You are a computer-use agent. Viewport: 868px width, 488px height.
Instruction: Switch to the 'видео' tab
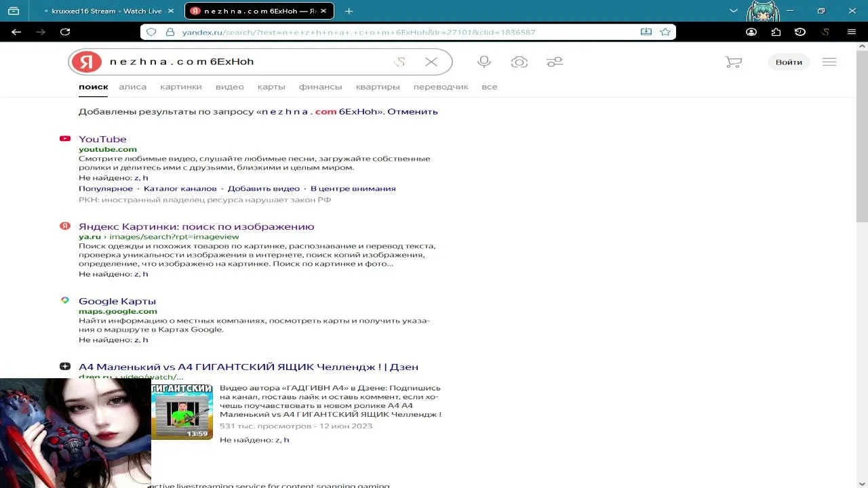(230, 87)
